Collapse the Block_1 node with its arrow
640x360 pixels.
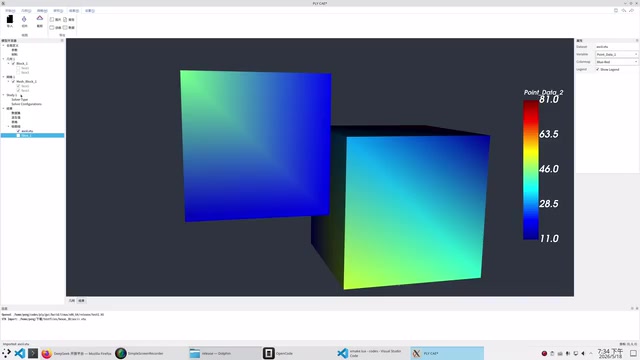[8, 64]
